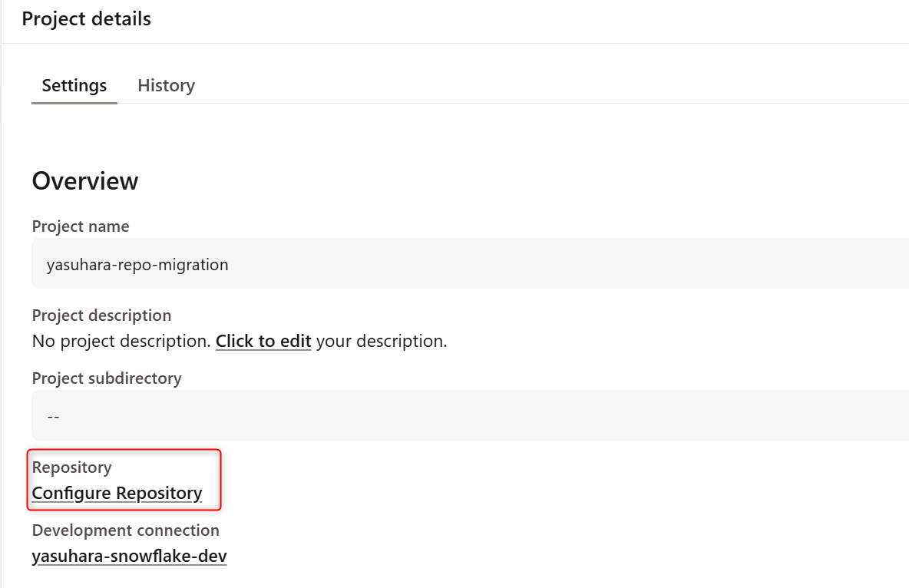
Task: Open the Configure Repository link
Action: (117, 493)
